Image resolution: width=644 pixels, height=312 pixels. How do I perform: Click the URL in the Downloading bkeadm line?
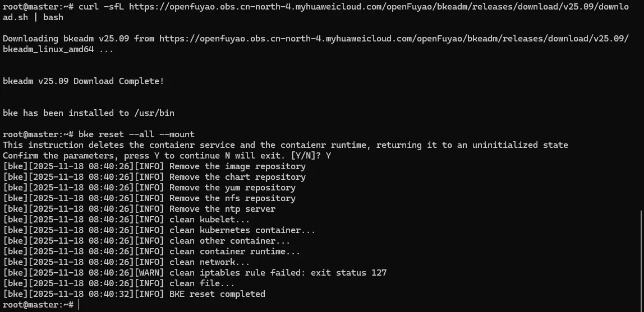393,39
